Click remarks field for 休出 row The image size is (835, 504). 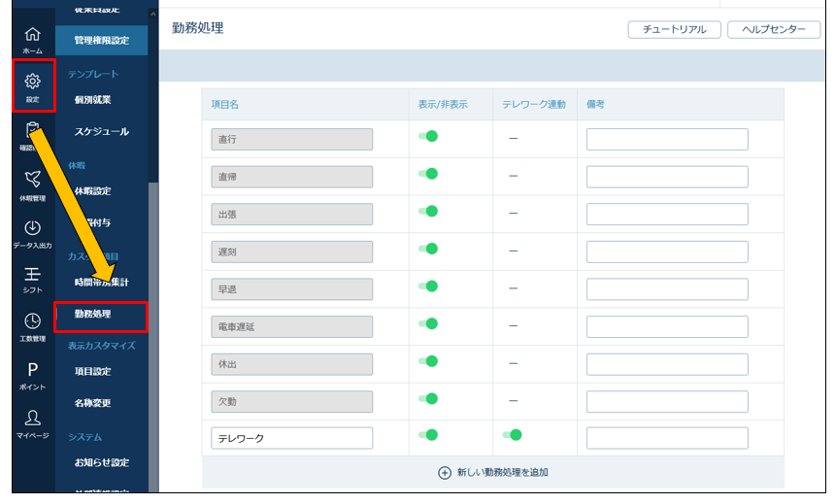pyautogui.click(x=667, y=364)
